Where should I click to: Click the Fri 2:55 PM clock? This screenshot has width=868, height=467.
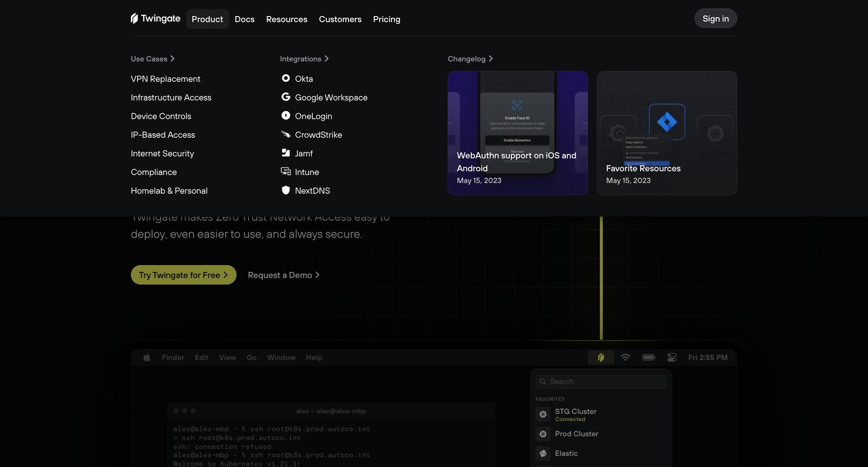708,357
